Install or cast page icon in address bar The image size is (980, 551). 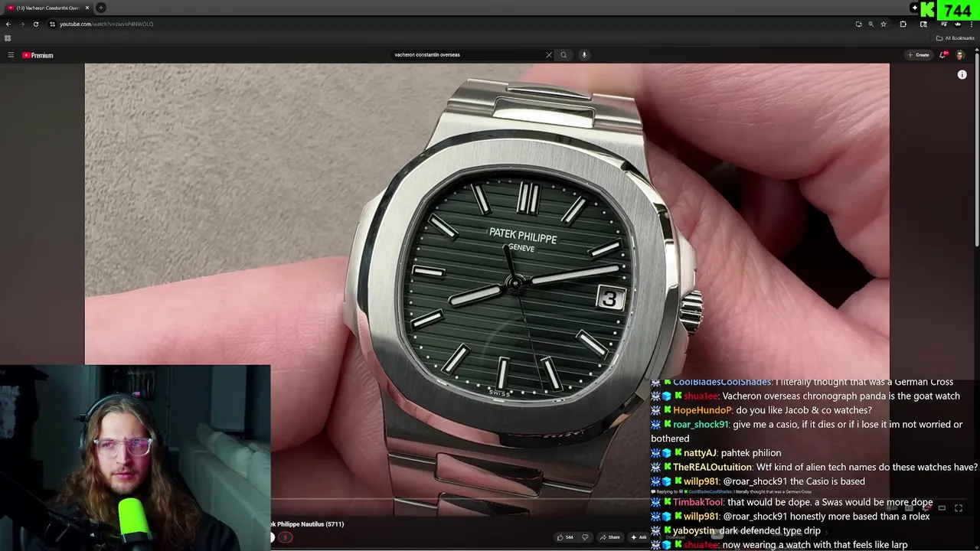858,24
